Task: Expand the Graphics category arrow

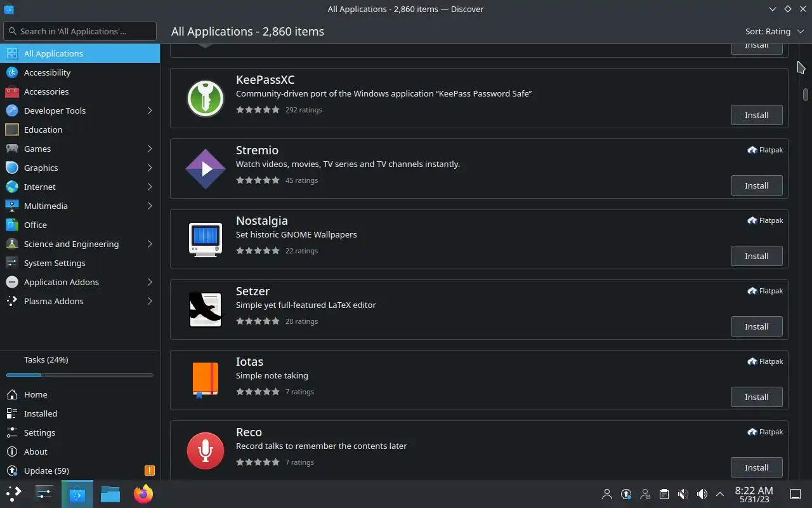Action: [150, 168]
